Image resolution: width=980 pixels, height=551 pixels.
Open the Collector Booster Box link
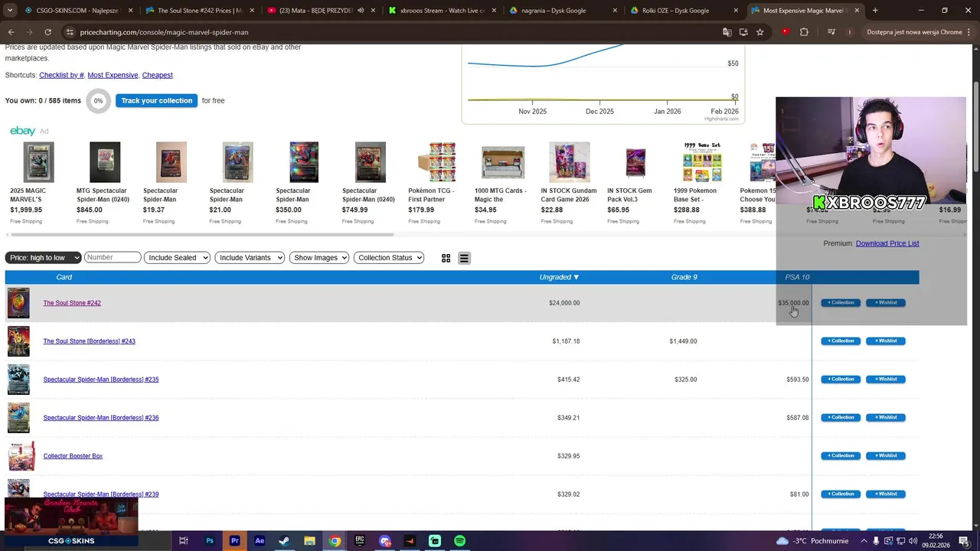(x=73, y=456)
